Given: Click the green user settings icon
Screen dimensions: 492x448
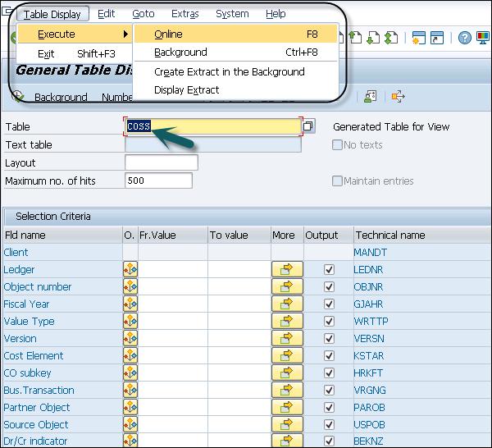Looking at the screenshot, I should 371,96.
